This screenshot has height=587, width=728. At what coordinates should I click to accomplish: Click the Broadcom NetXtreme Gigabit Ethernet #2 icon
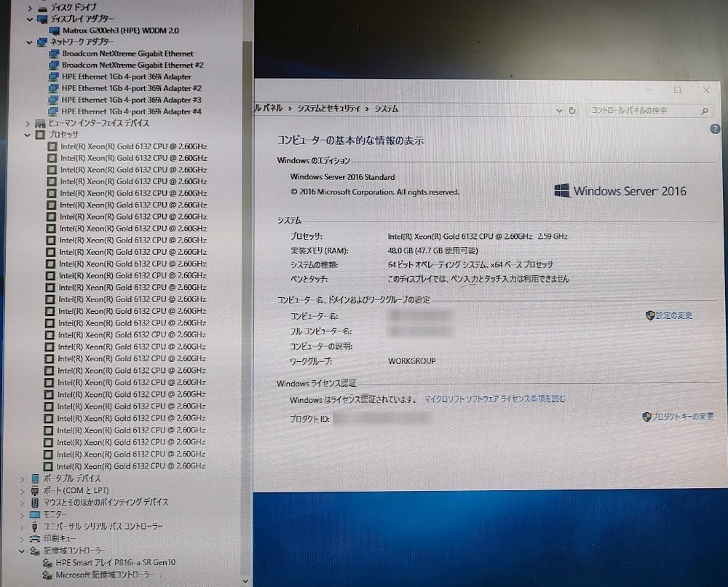(54, 65)
